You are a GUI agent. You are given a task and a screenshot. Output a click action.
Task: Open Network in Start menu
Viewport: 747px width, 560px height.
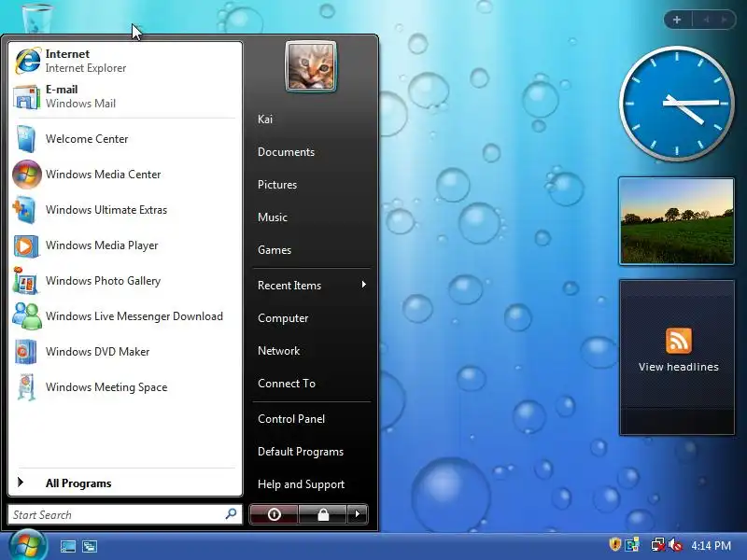tap(278, 351)
